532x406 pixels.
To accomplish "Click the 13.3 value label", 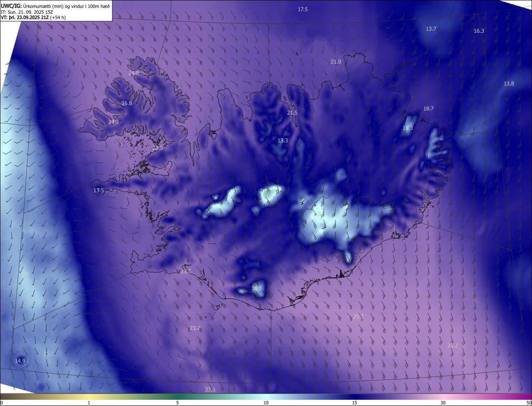I will coord(283,140).
